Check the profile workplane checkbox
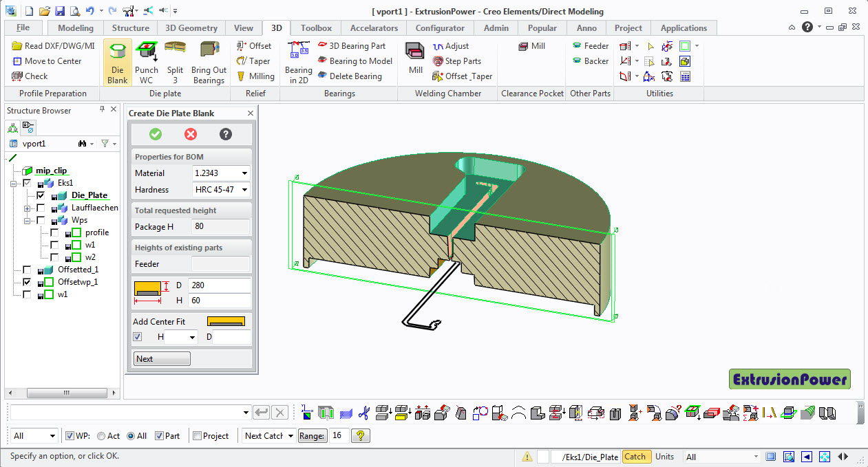Image resolution: width=868 pixels, height=467 pixels. [x=54, y=232]
